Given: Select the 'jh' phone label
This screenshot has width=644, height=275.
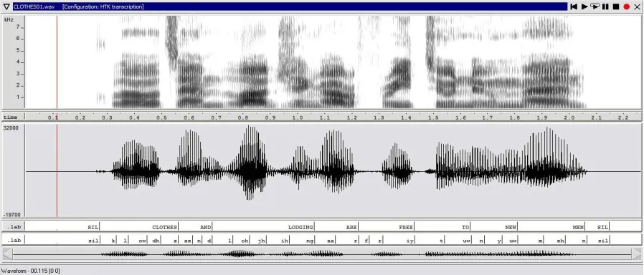Looking at the screenshot, I should (261, 241).
